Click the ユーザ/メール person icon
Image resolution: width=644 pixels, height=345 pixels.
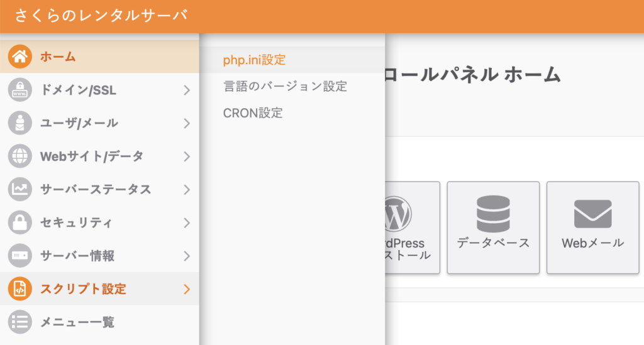pyautogui.click(x=19, y=123)
